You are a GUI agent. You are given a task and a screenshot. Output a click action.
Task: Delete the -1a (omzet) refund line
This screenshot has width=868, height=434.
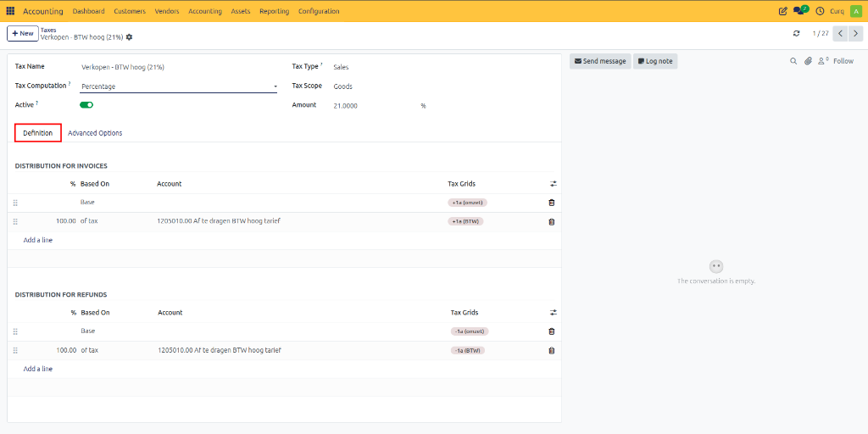click(551, 331)
